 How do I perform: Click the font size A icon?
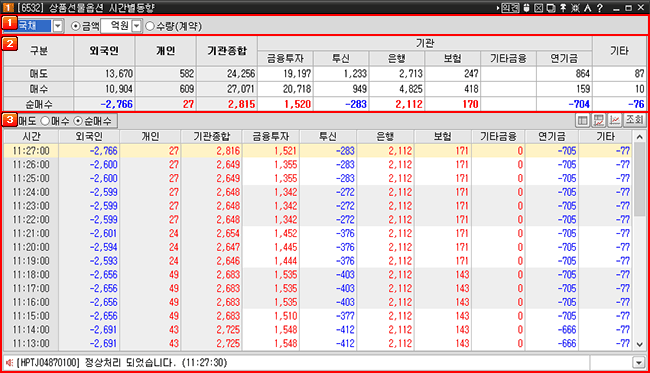click(587, 8)
